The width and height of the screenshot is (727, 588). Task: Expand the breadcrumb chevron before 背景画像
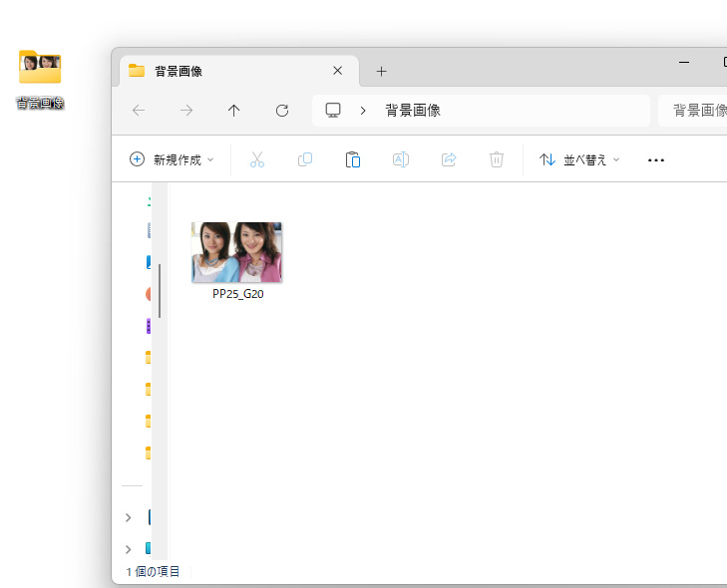tap(363, 111)
